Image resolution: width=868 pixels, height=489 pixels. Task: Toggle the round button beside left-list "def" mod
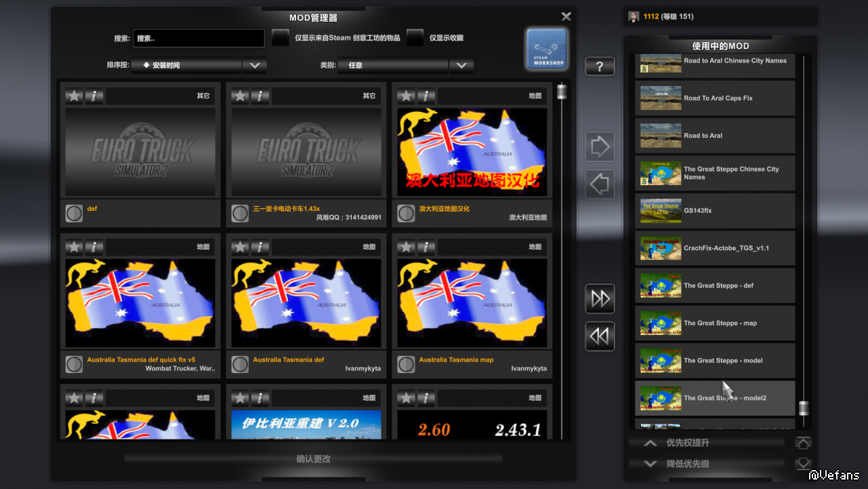tap(74, 214)
